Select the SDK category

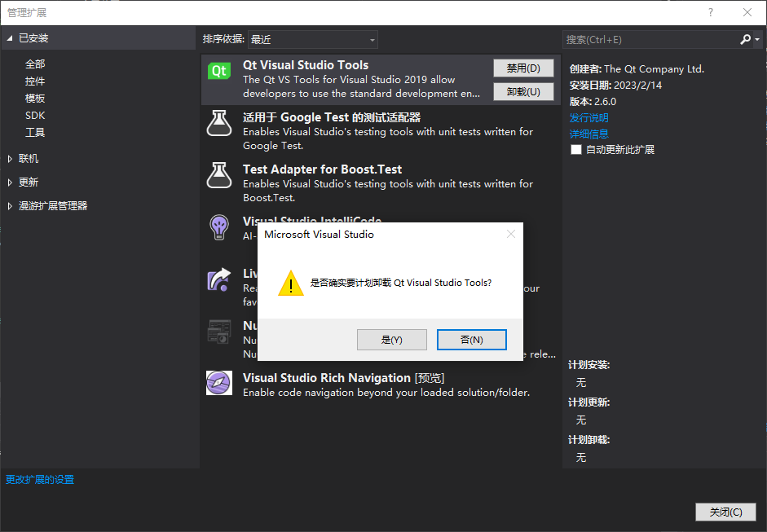(x=35, y=116)
